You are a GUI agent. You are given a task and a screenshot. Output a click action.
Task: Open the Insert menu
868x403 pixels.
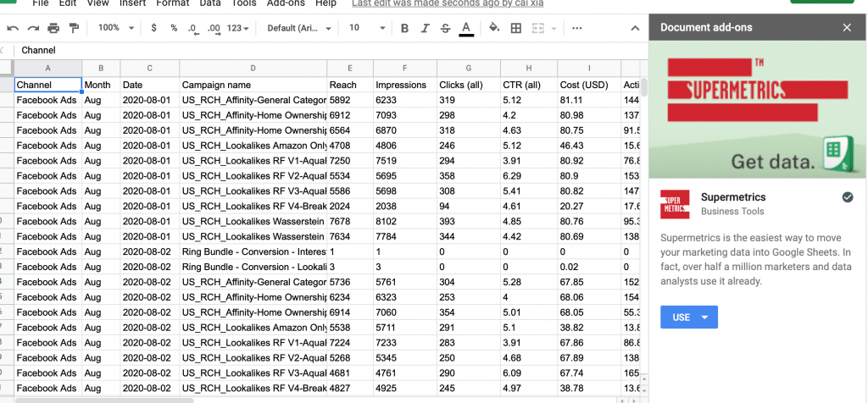[133, 3]
